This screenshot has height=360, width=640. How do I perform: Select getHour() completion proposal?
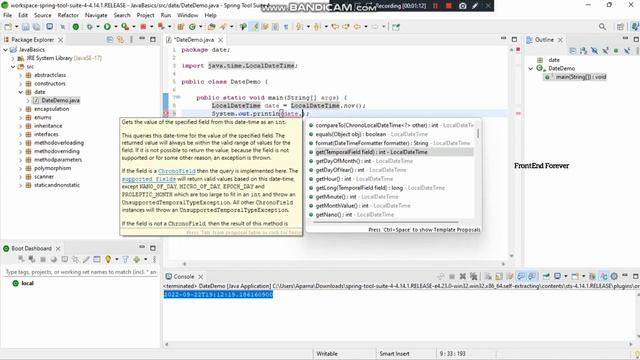coord(391,179)
